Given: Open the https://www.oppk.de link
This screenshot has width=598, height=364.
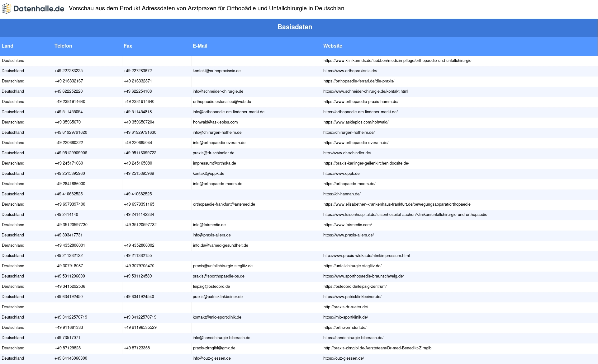Looking at the screenshot, I should pyautogui.click(x=341, y=174).
